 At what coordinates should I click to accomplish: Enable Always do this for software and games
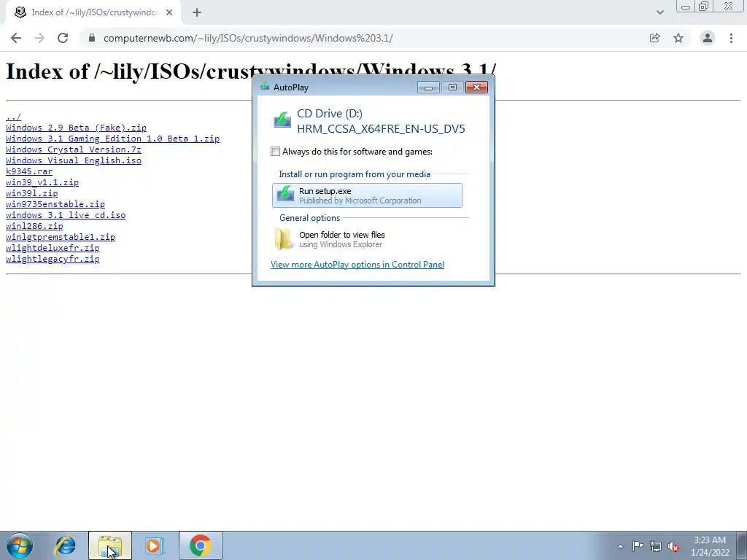point(275,152)
